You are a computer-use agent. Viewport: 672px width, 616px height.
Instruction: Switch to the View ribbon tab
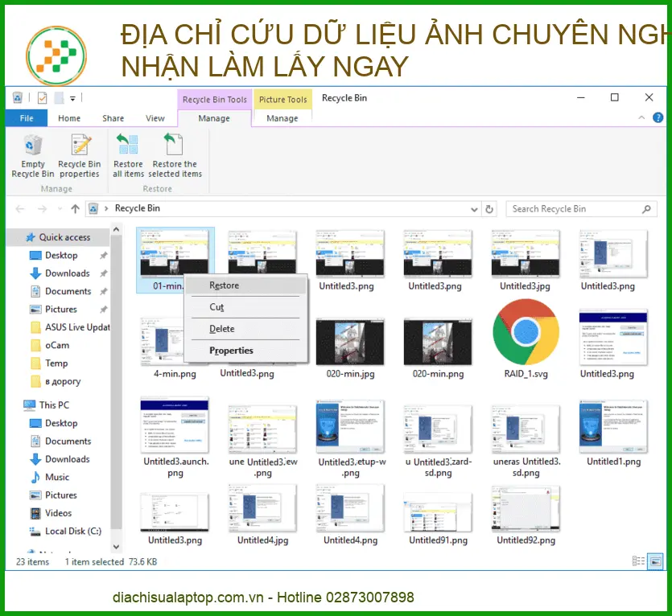click(x=155, y=118)
